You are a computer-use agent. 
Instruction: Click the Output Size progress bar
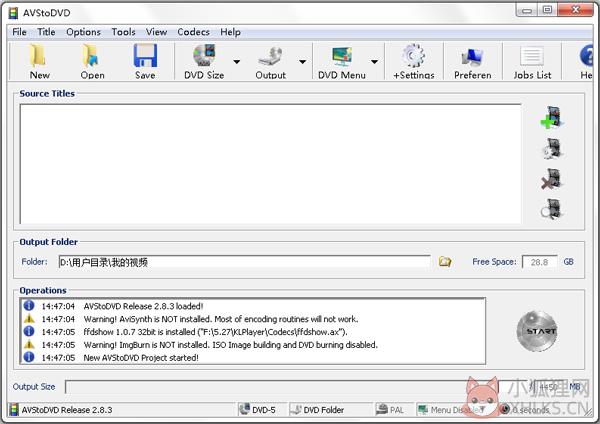(281, 387)
